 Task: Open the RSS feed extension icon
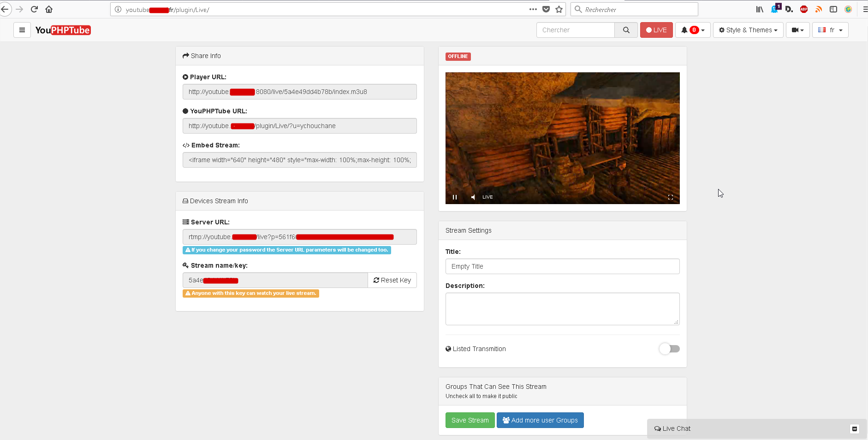coord(819,9)
